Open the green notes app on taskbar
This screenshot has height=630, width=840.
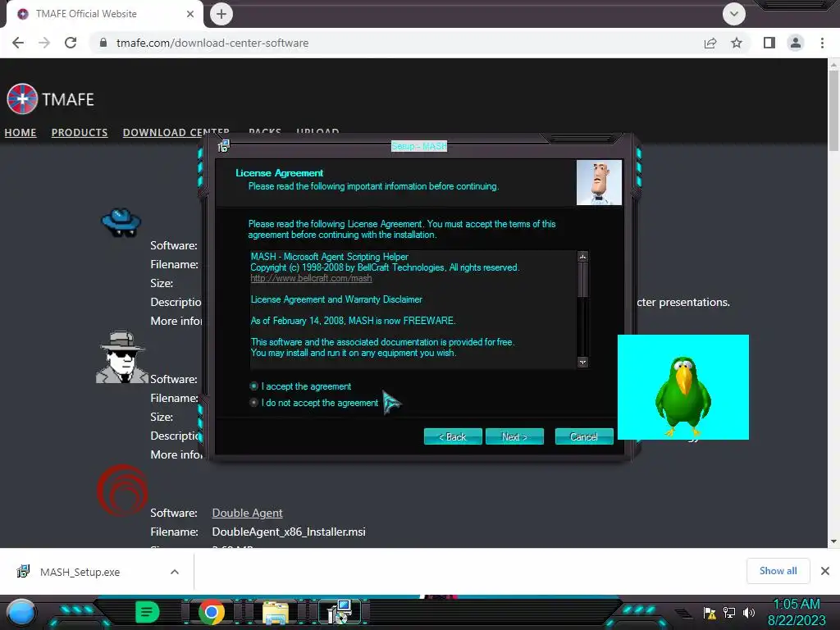click(x=147, y=612)
